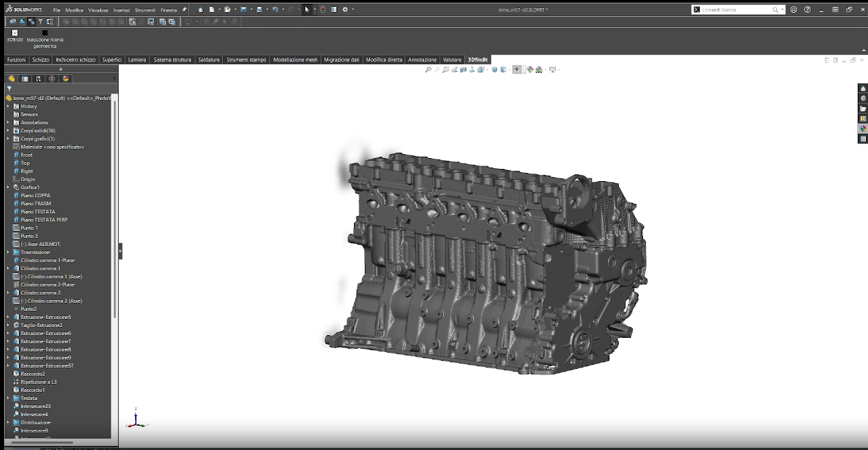Switch to the Funzioni tab
The height and width of the screenshot is (450, 868).
click(x=16, y=59)
